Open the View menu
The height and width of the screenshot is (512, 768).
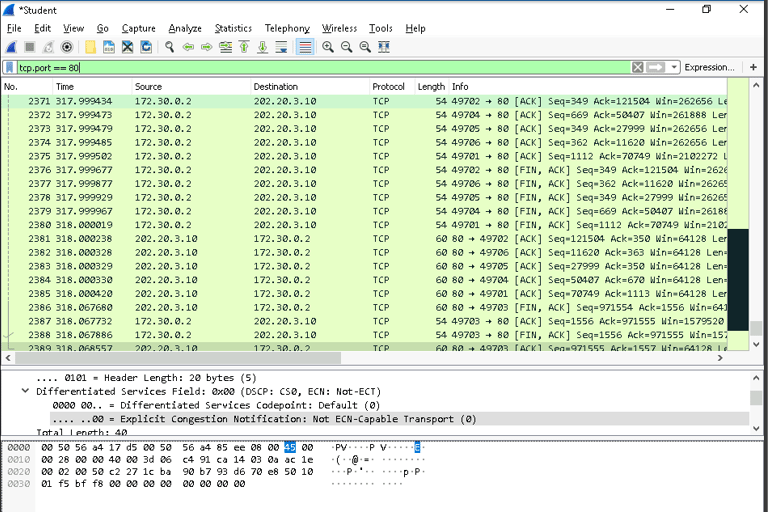(73, 28)
